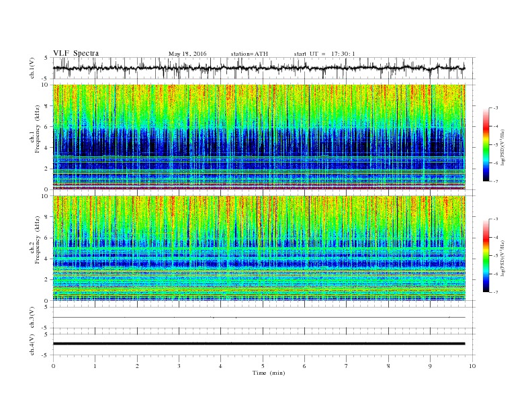The image size is (532, 411).
Task: Select the "start UT = 17:30:1" text
Action: pyautogui.click(x=324, y=54)
